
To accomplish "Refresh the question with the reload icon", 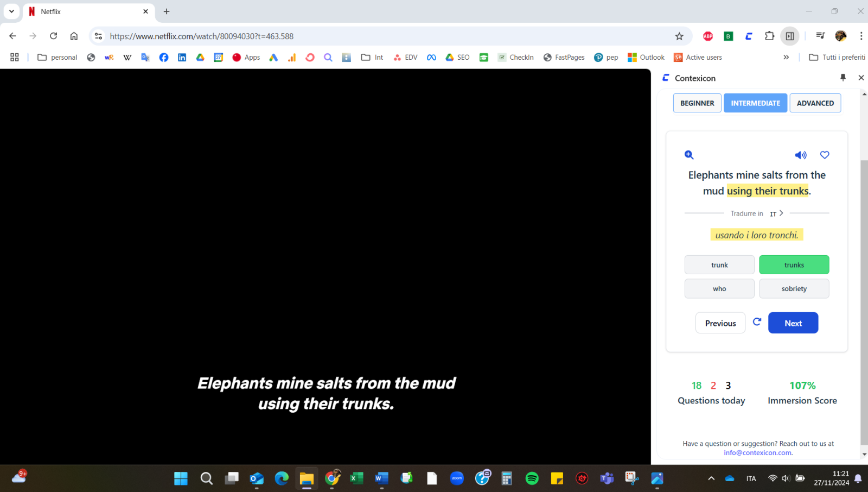I will [x=757, y=321].
